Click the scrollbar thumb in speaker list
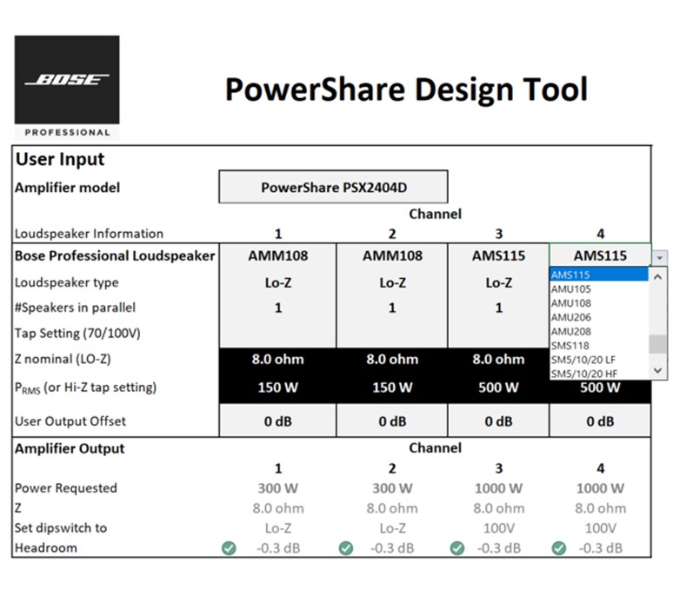673x616 pixels. coord(658,344)
